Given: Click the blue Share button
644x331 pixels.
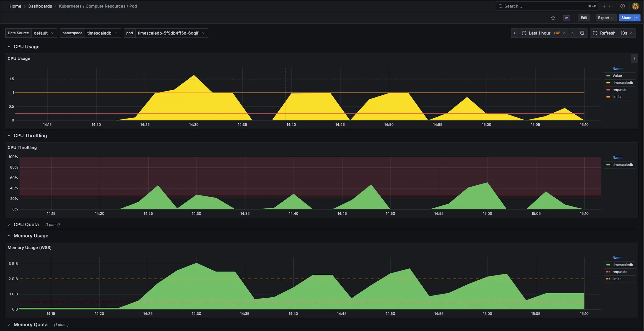Looking at the screenshot, I should click(626, 18).
